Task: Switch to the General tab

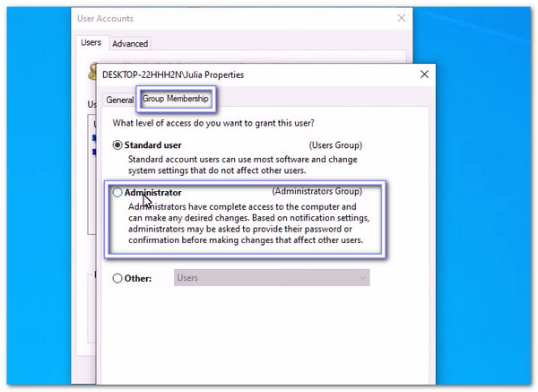Action: (119, 100)
